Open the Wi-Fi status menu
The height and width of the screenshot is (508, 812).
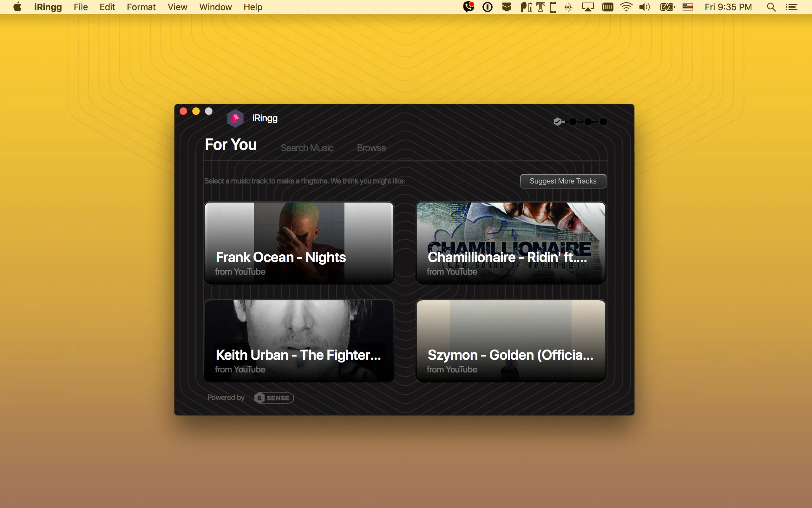pos(626,7)
